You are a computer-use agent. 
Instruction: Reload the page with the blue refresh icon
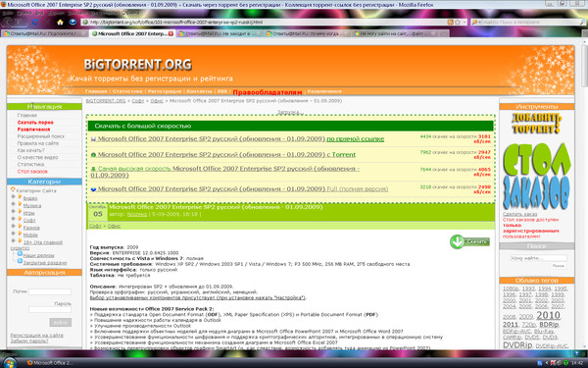(x=35, y=23)
